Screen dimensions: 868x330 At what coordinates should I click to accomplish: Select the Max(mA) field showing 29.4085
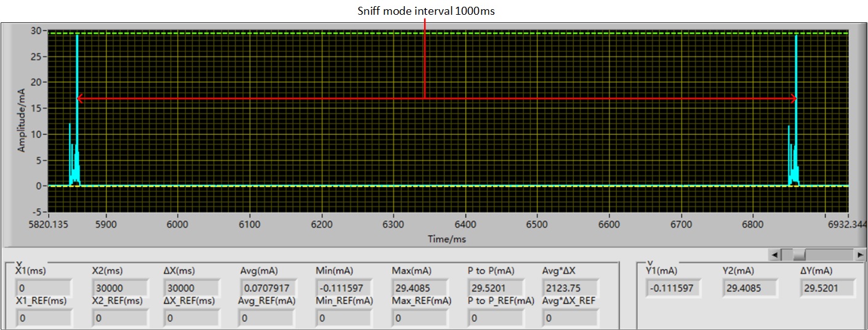pyautogui.click(x=420, y=288)
